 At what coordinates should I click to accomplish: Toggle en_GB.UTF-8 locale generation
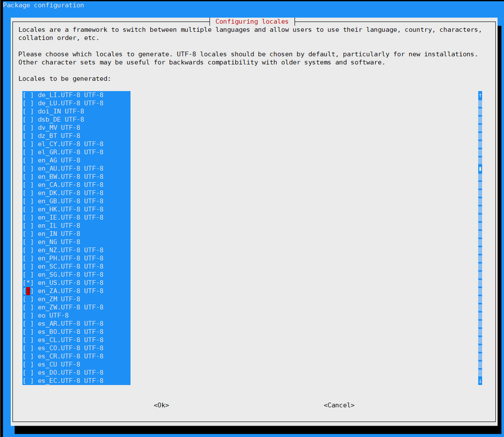point(28,201)
